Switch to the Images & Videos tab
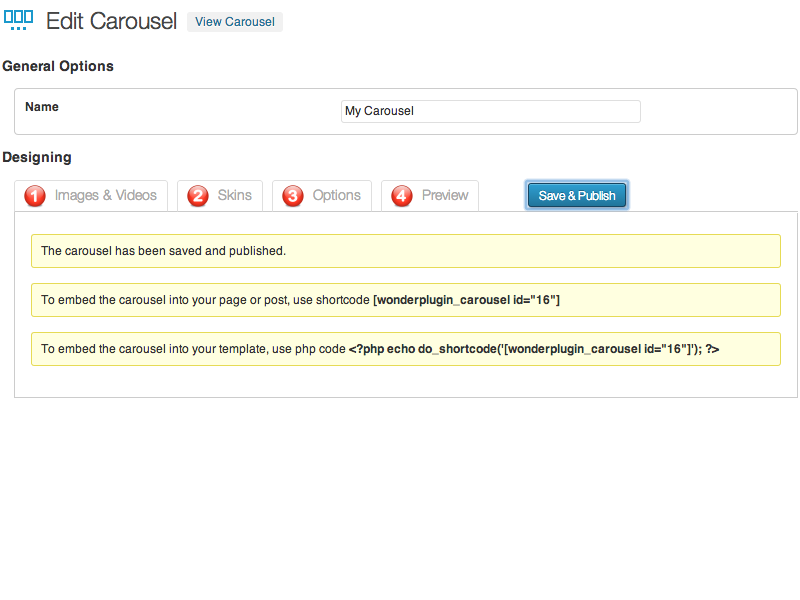The height and width of the screenshot is (600, 800). click(105, 195)
